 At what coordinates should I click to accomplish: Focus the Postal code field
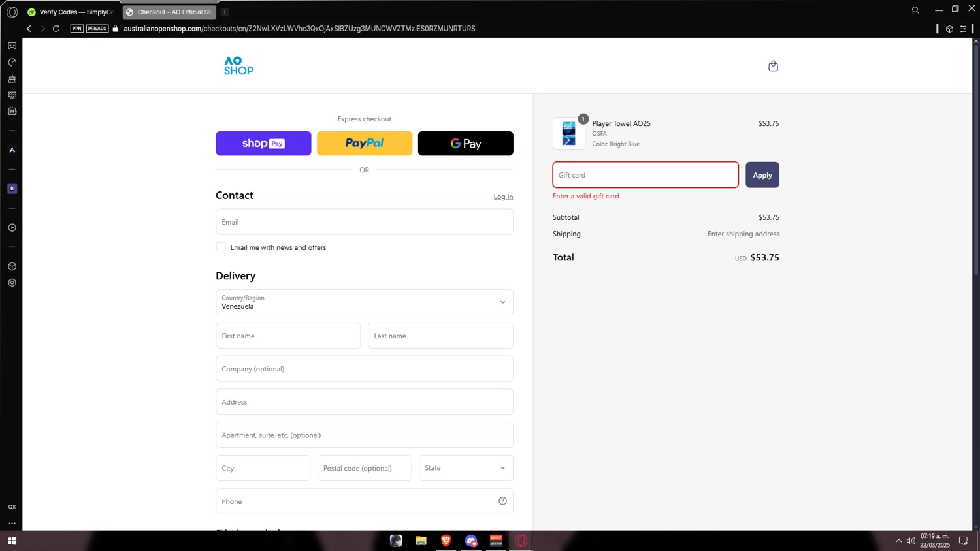365,468
